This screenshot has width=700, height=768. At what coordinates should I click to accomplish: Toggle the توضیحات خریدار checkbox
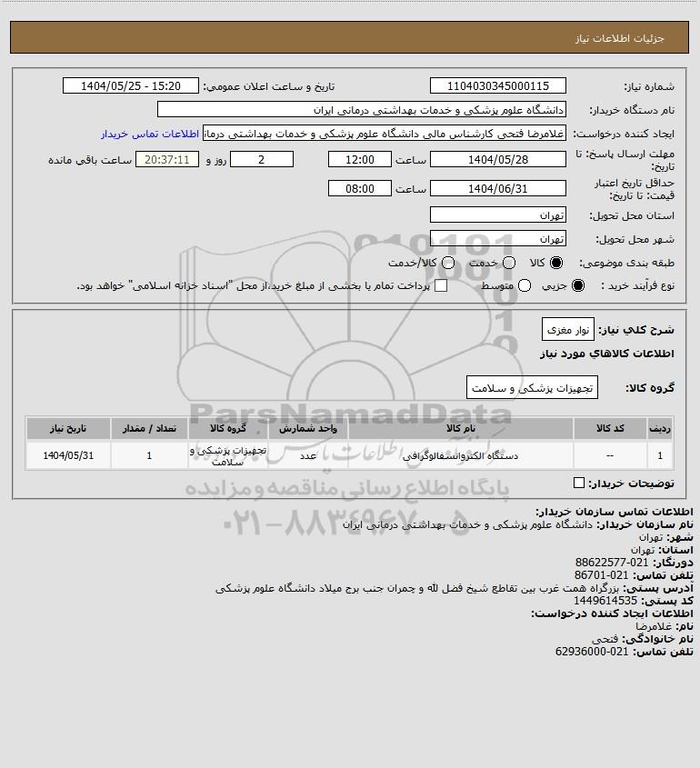pyautogui.click(x=578, y=483)
